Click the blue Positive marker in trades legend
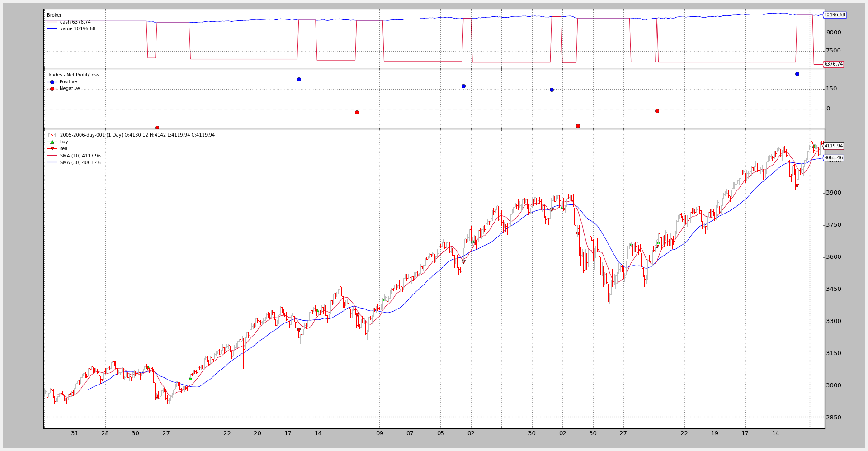Screen dimensions: 868x451 point(52,82)
